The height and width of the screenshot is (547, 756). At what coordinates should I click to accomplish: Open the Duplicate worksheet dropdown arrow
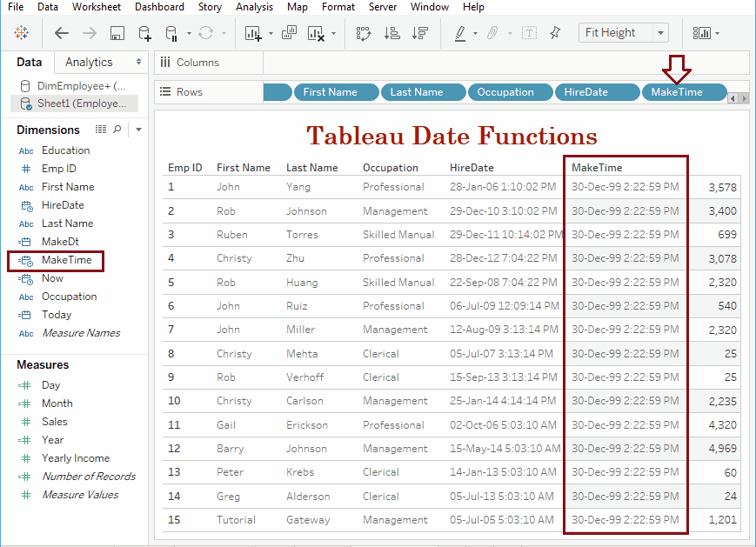270,32
